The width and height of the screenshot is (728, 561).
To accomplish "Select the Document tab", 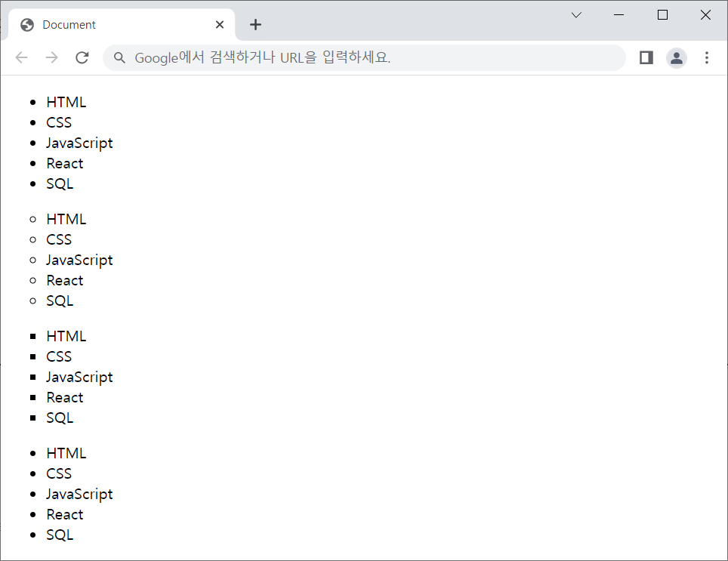I will click(x=122, y=25).
